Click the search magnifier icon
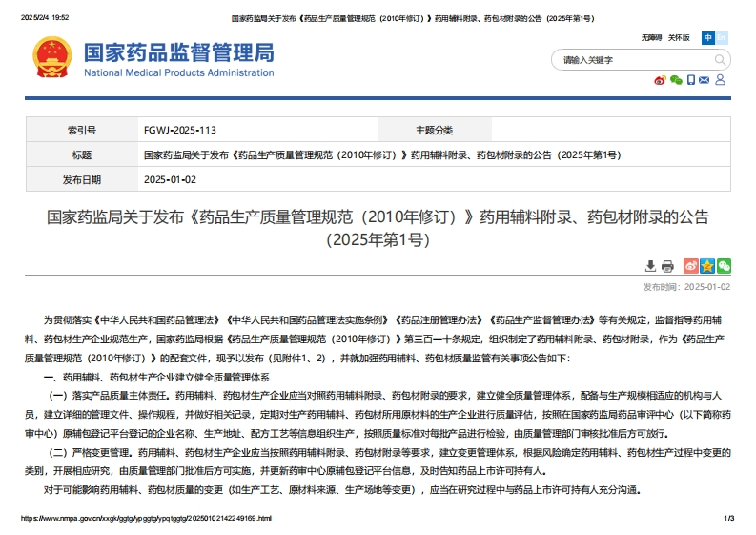Viewport: 756px width, 535px height. pyautogui.click(x=720, y=60)
